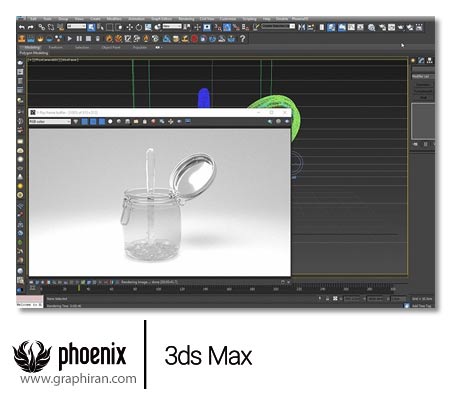Click the Phoenix liquid simulator icon
Viewport: 450px width, 394px height.
coord(31,39)
